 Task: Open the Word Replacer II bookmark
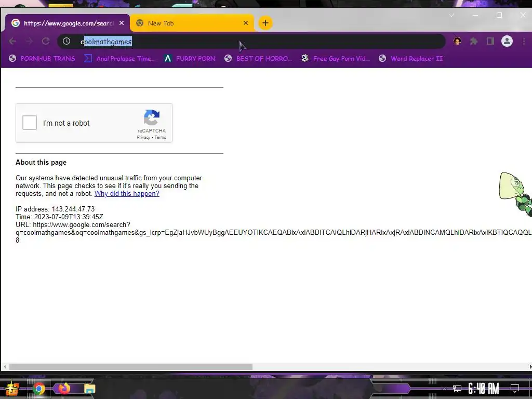[411, 59]
